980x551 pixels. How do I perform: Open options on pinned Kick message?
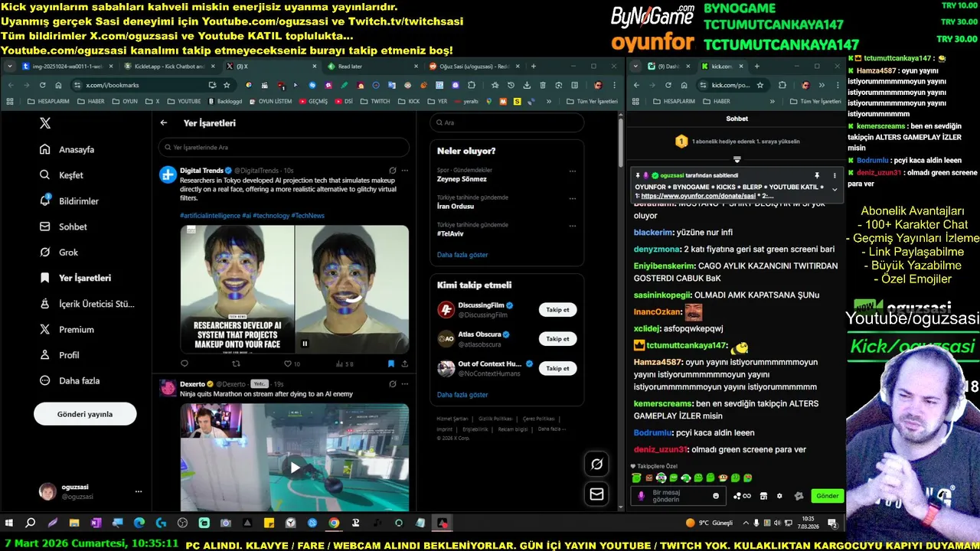pyautogui.click(x=835, y=175)
